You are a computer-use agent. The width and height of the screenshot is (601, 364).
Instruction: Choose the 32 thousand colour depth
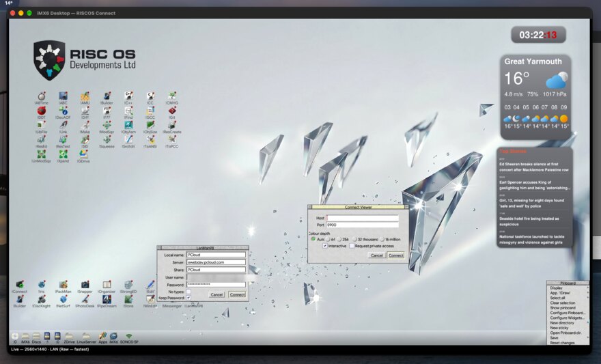[x=354, y=239]
